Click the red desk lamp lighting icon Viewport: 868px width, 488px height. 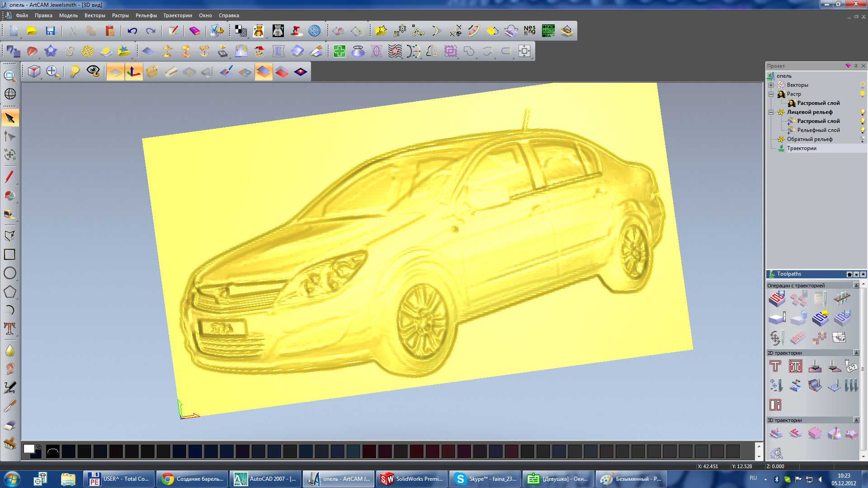tap(296, 31)
